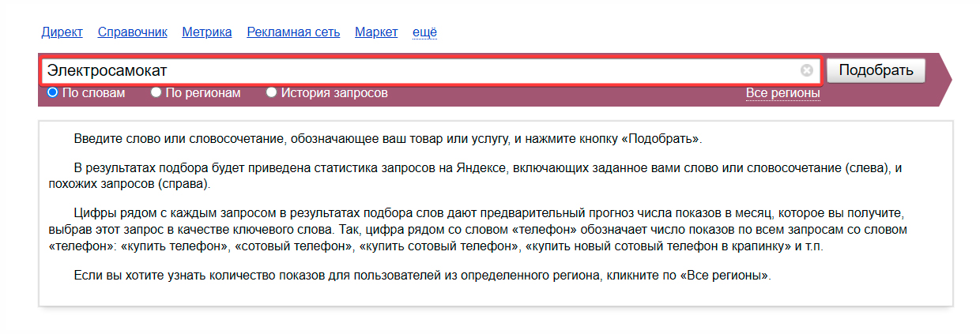Open the Директ link
Screen dimensions: 980x334
coord(62,32)
